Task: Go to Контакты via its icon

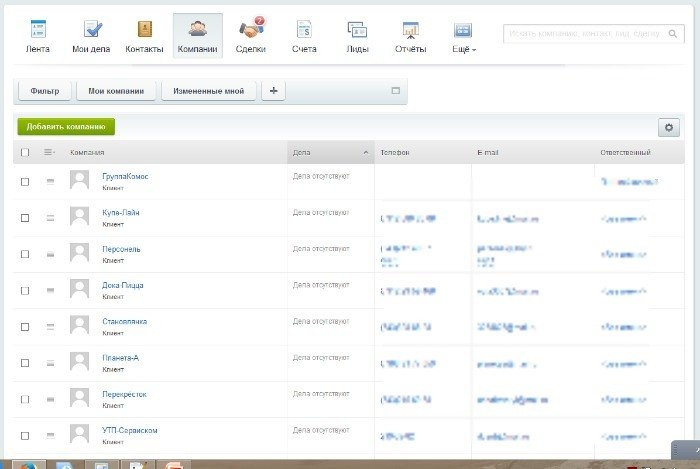Action: point(144,29)
